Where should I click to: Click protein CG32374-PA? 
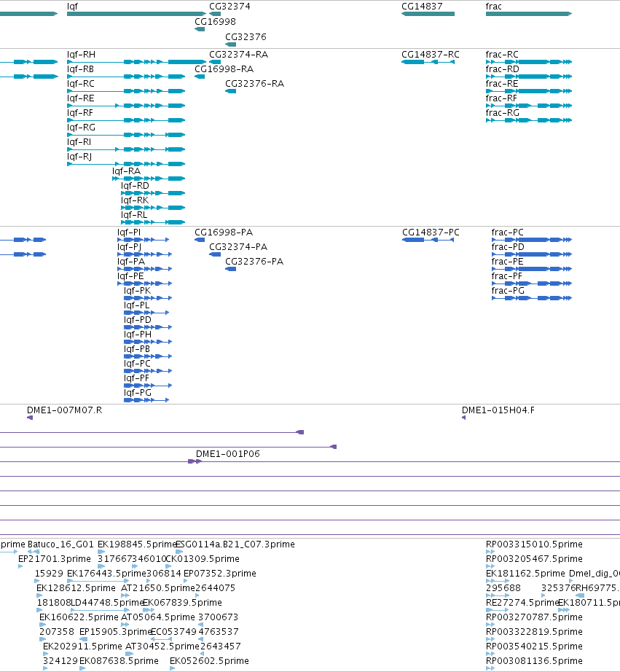coord(215,254)
